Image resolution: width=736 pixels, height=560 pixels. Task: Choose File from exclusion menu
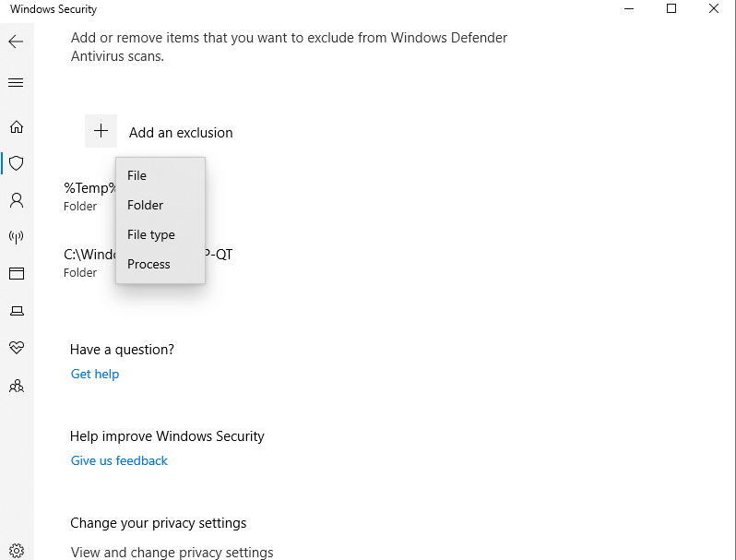click(137, 175)
